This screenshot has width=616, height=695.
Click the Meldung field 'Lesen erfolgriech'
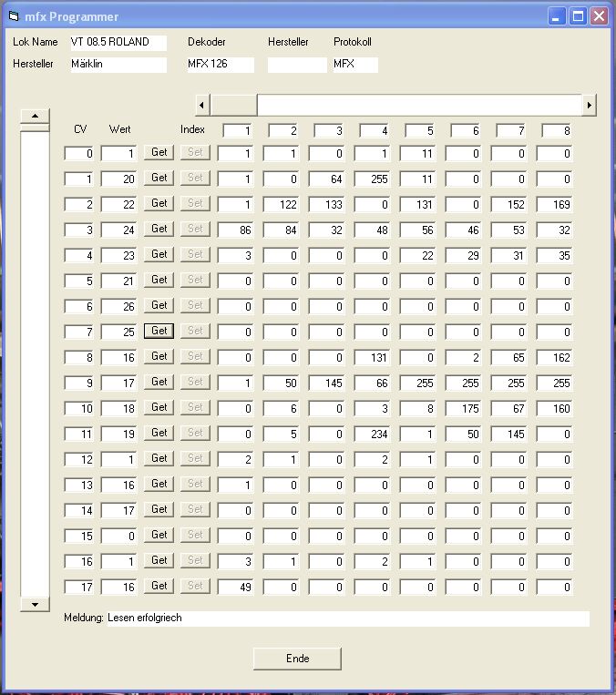point(346,618)
